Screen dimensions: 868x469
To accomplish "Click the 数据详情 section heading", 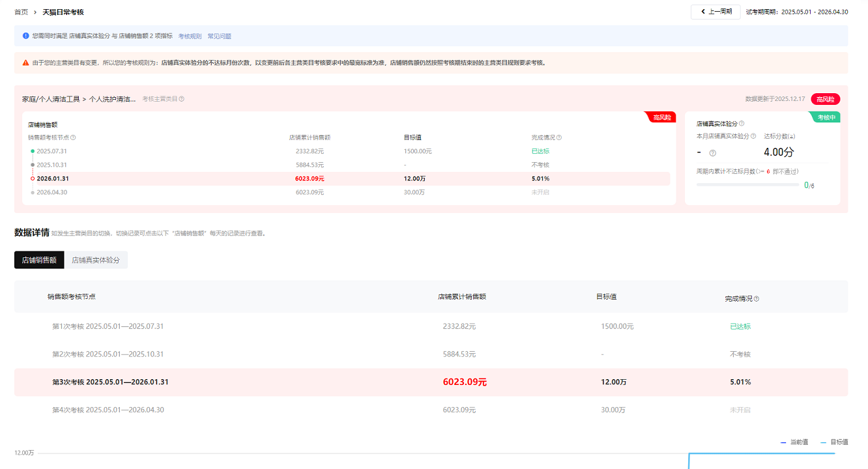I will click(x=32, y=233).
